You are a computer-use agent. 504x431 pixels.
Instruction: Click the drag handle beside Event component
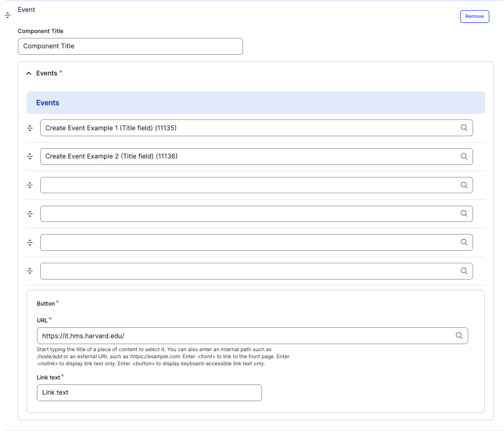(x=8, y=15)
